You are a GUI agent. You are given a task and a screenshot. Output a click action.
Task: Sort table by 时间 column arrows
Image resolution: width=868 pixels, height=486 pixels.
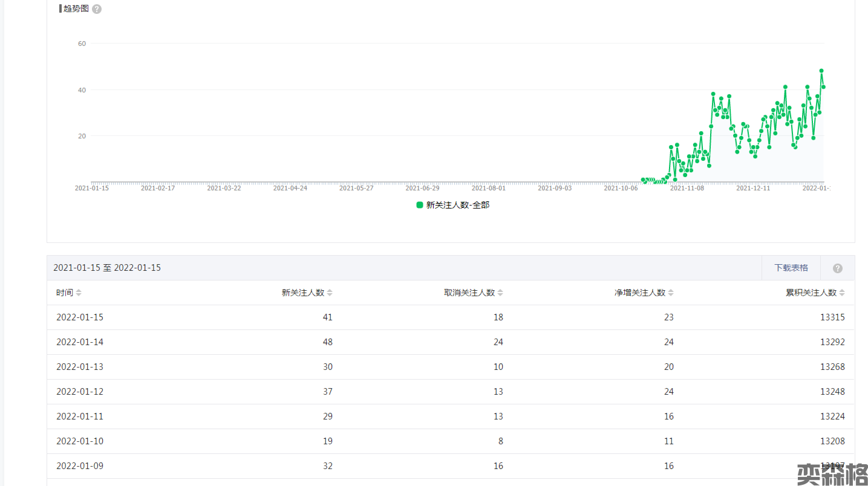click(79, 293)
